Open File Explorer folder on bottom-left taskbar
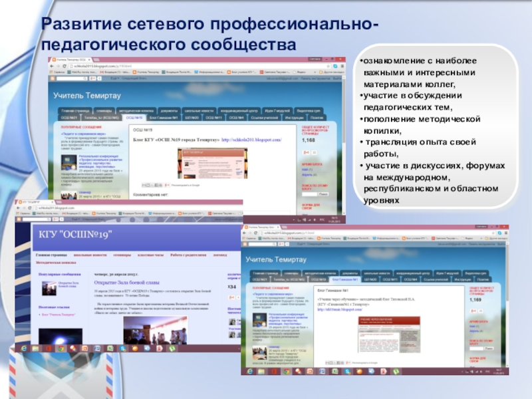Image resolution: width=532 pixels, height=399 pixels. pyautogui.click(x=36, y=348)
